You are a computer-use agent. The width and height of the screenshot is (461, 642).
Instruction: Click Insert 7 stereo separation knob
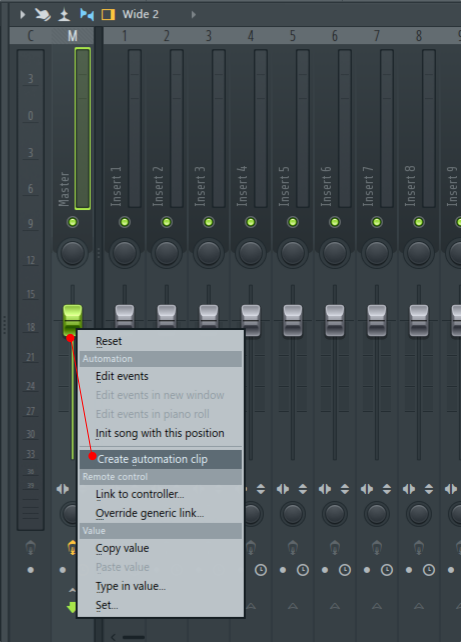pos(377,513)
